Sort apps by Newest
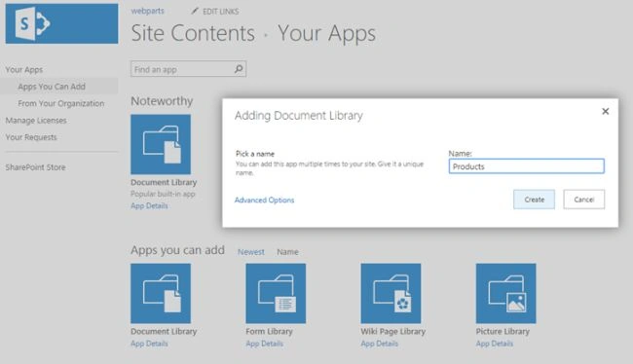 [x=251, y=252]
